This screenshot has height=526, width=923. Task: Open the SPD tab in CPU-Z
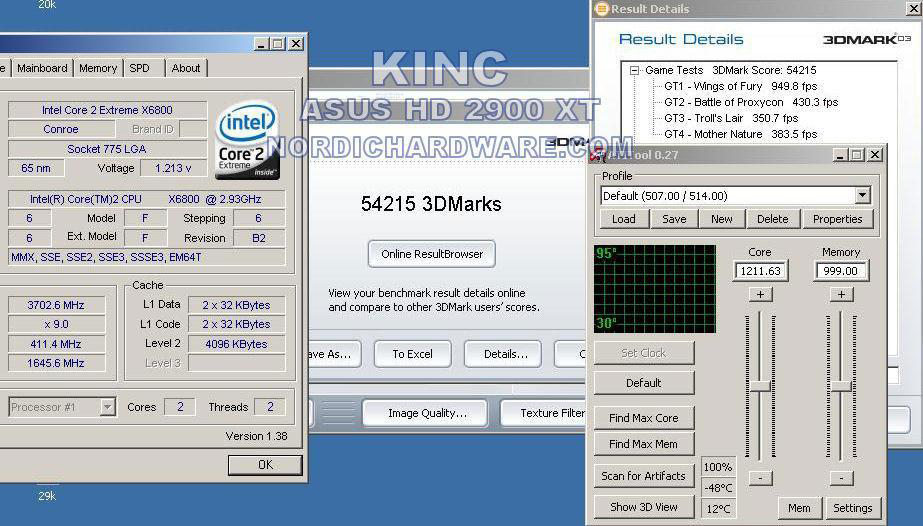click(x=140, y=68)
